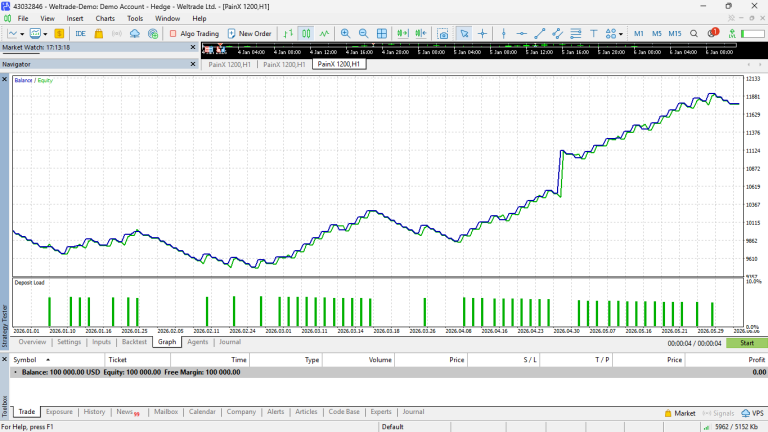768x432 pixels.
Task: Set timeframe to M15
Action: coord(675,34)
